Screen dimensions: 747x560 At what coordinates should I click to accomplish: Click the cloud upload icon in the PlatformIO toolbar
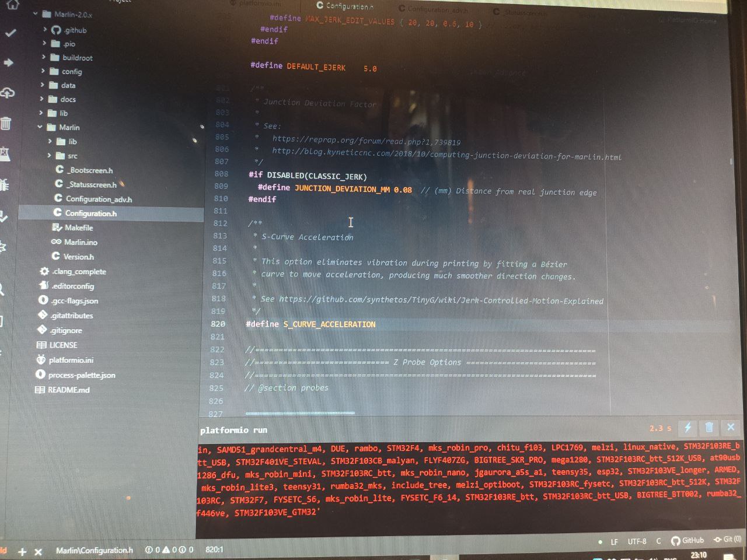coord(8,92)
